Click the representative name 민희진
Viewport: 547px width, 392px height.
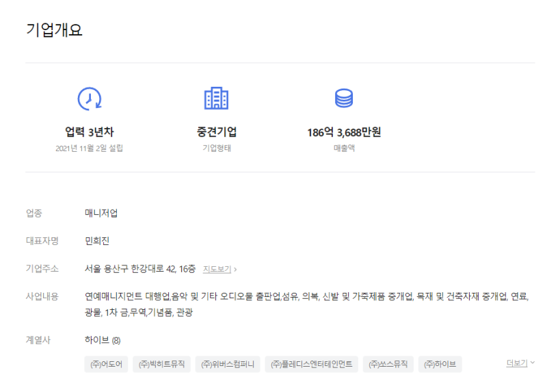tap(97, 241)
